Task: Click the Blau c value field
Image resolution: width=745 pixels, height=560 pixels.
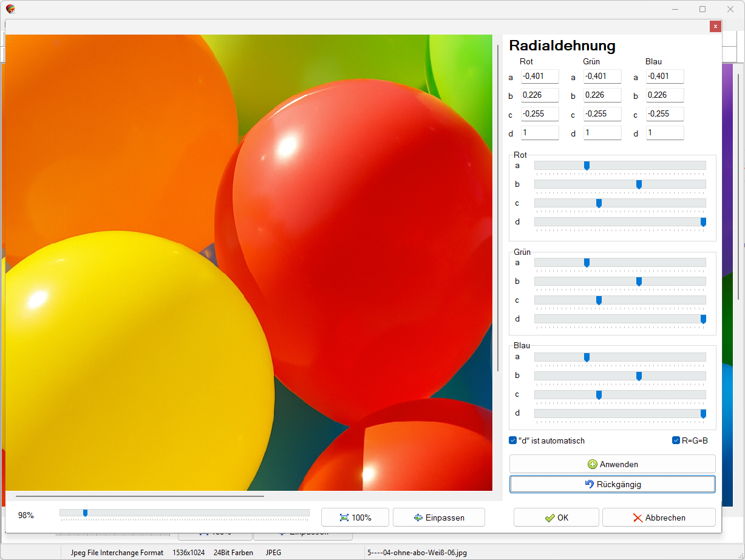Action: (x=665, y=114)
